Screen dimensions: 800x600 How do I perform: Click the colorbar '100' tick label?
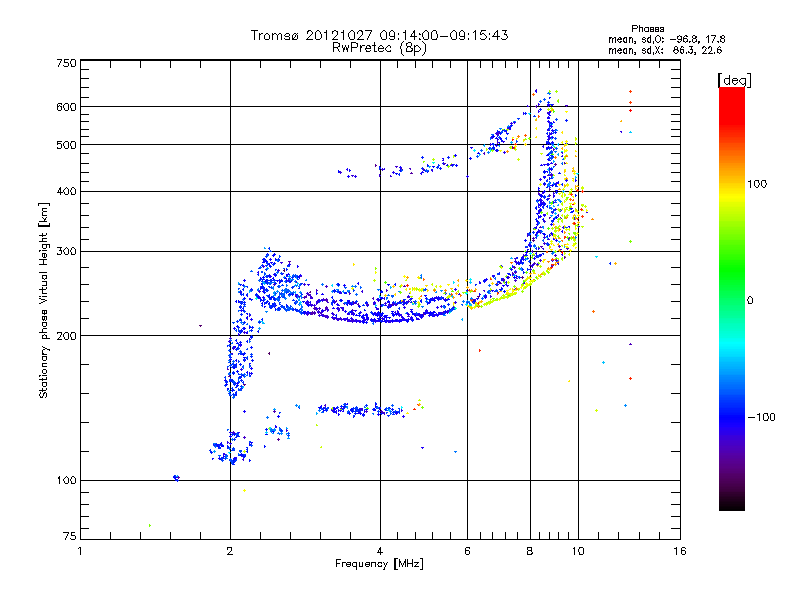[757, 184]
